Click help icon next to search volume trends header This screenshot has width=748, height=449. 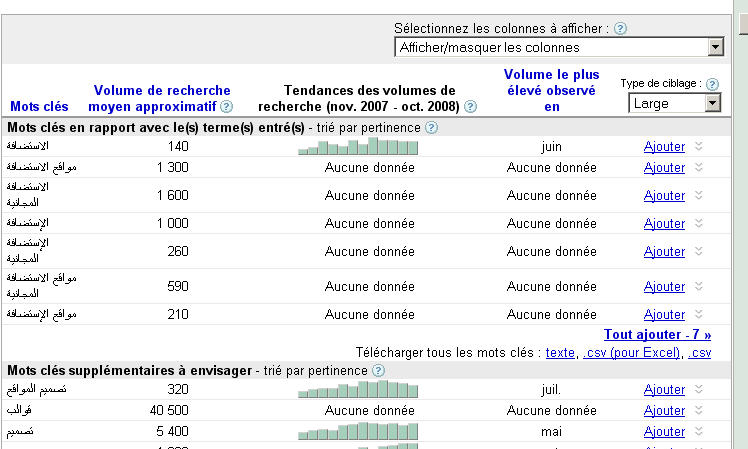click(470, 107)
